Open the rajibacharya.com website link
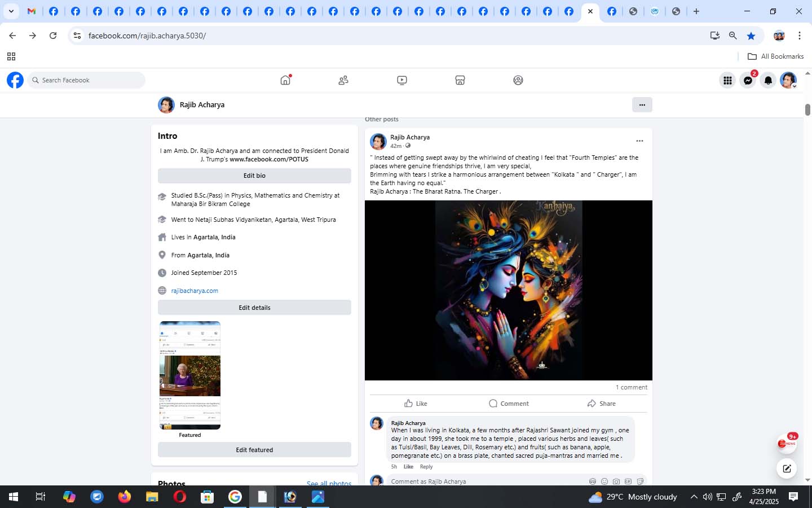Image resolution: width=812 pixels, height=508 pixels. 195,291
